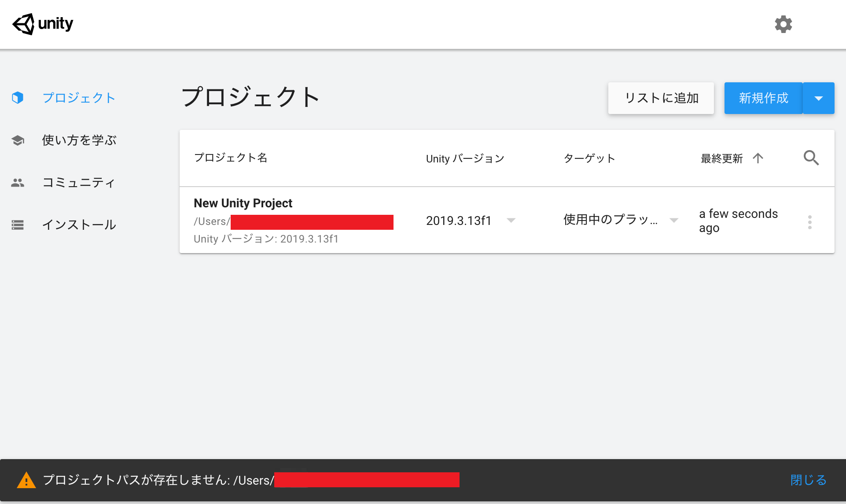Screen dimensions: 846x504
Task: Click the cube icon beside プロジェクト
Action: pos(18,98)
